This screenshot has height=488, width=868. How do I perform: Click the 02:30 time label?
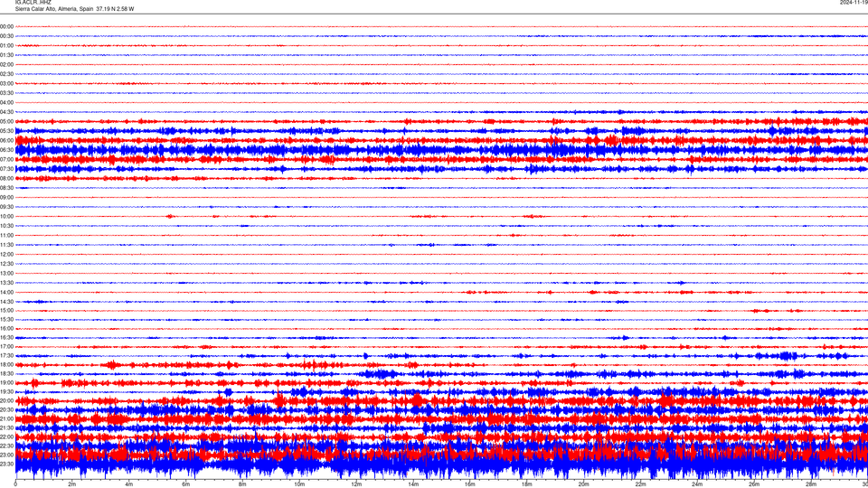coord(6,74)
